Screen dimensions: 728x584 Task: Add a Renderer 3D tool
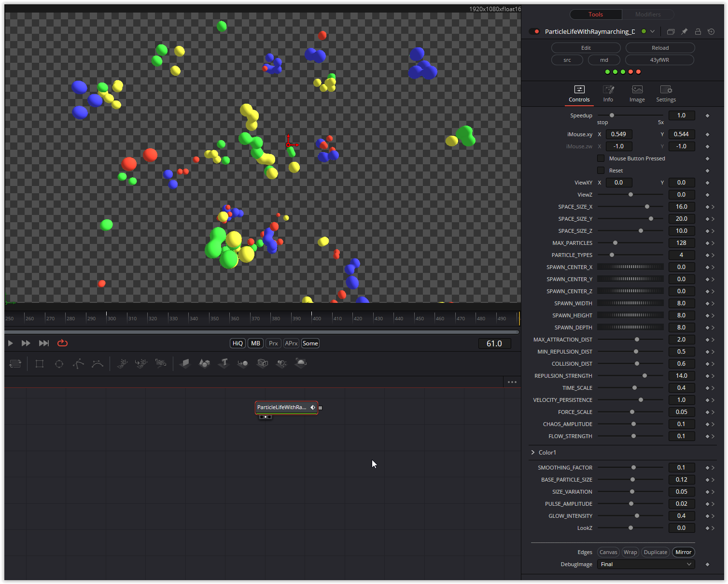tap(301, 363)
